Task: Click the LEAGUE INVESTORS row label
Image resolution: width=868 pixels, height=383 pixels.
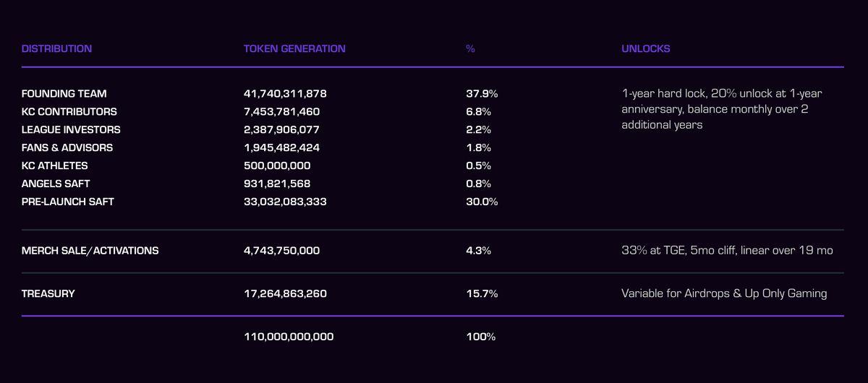Action: [71, 130]
